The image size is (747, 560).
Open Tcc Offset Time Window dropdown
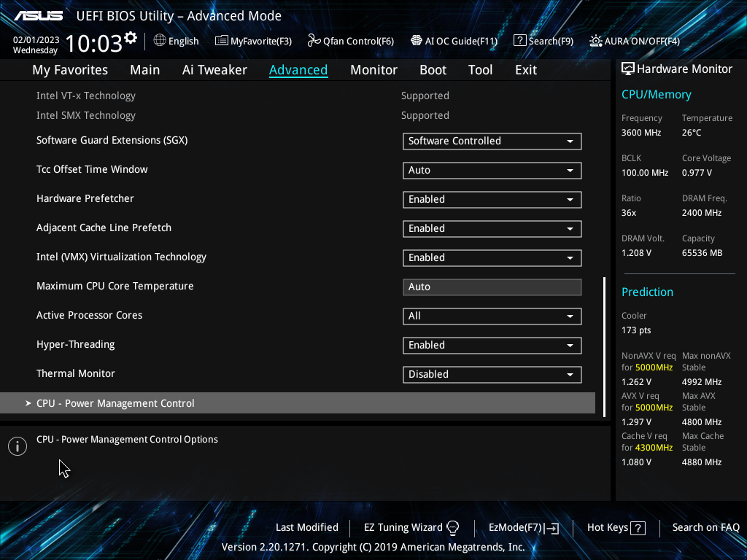492,171
